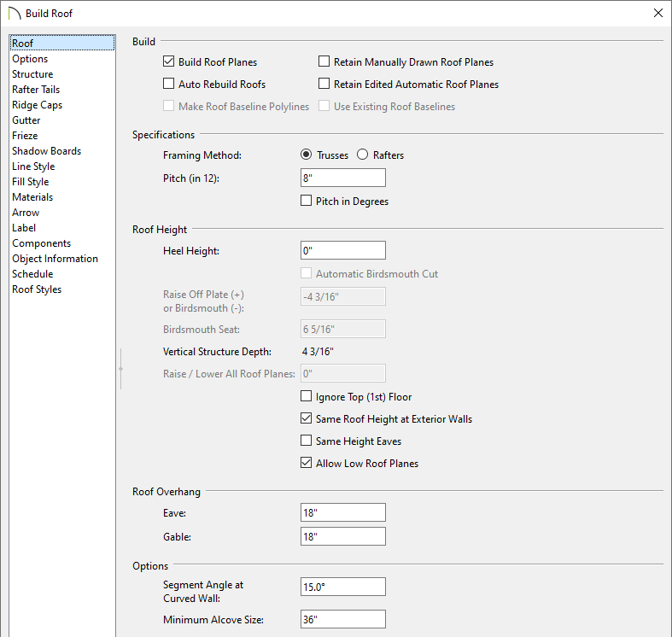Click the Minimum Alcove Size field
The height and width of the screenshot is (637, 672).
click(x=343, y=619)
